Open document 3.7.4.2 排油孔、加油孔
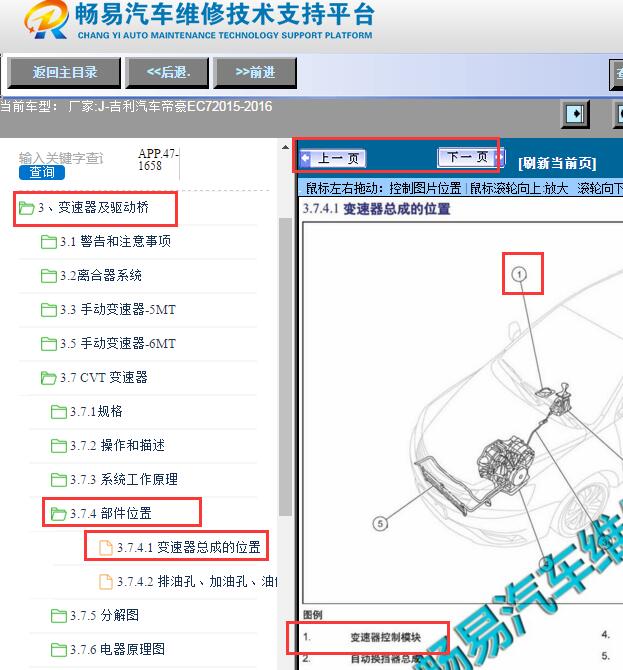Viewport: 623px width, 670px height. click(197, 582)
